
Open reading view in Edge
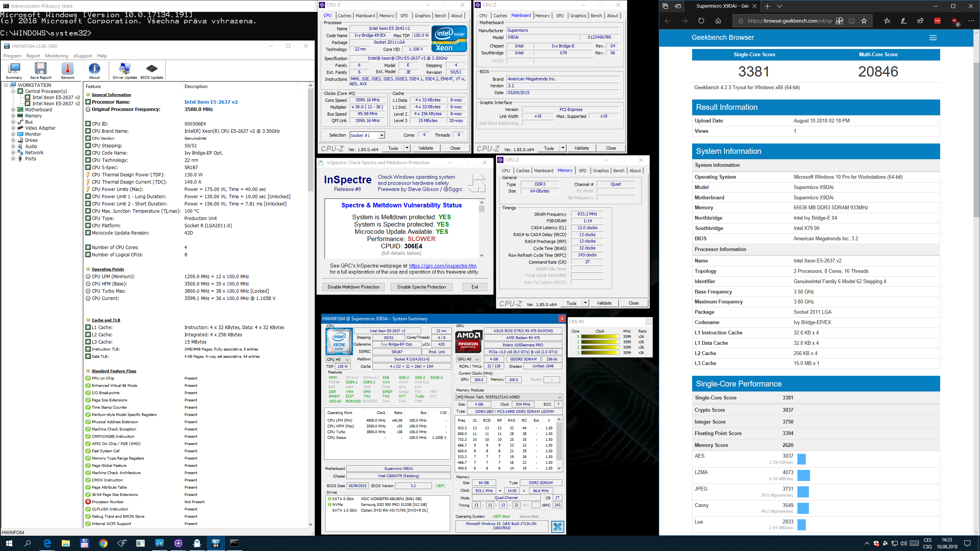coord(852,21)
